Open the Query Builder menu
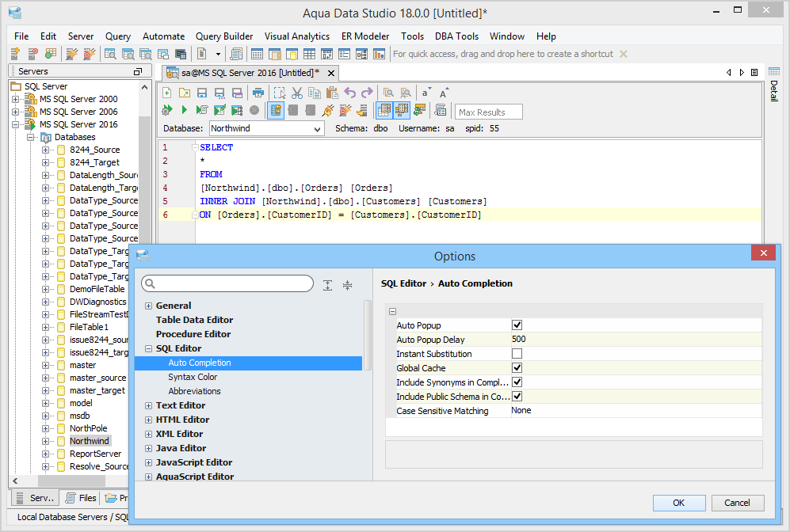Image resolution: width=790 pixels, height=532 pixels. (224, 36)
